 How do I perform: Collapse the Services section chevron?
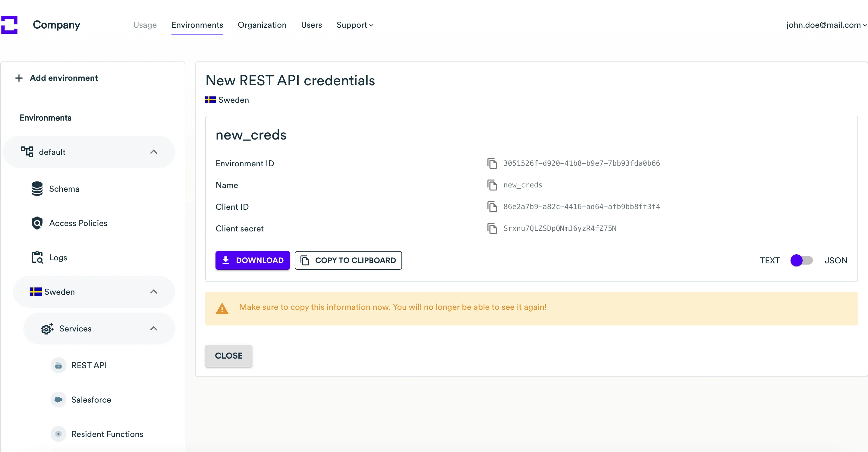click(x=154, y=328)
